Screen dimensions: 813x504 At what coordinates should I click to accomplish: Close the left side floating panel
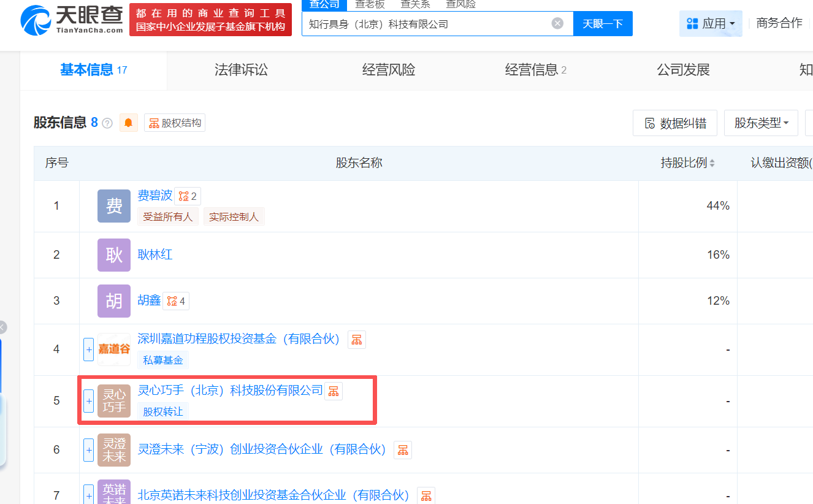[x=2, y=327]
